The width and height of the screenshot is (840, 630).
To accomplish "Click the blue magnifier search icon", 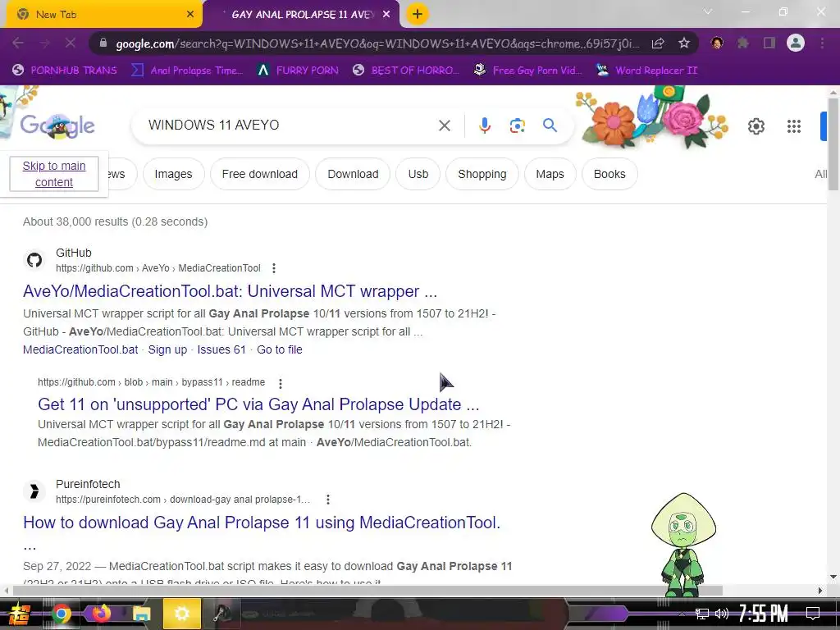I will (x=550, y=126).
